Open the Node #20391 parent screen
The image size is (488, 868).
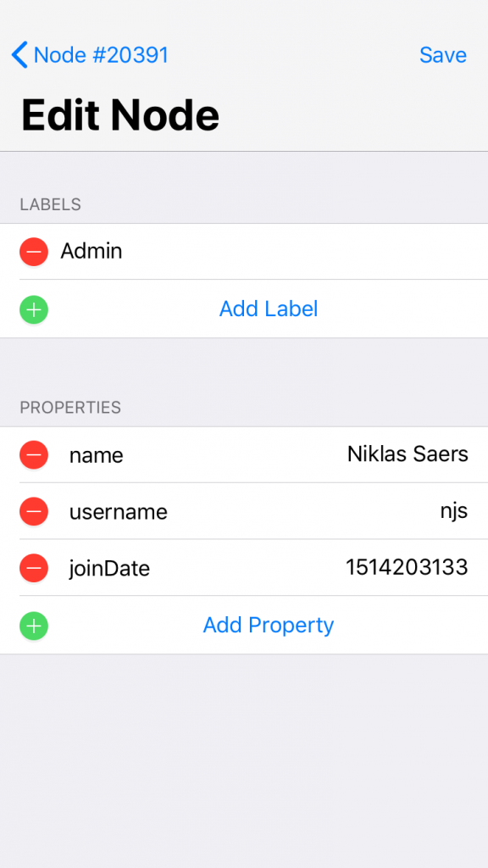(89, 54)
